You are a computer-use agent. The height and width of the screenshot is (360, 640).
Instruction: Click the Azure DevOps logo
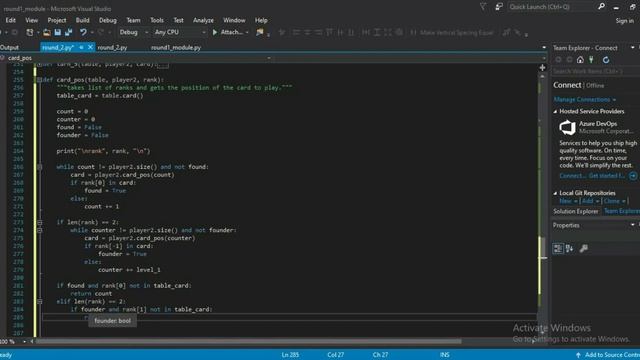567,127
